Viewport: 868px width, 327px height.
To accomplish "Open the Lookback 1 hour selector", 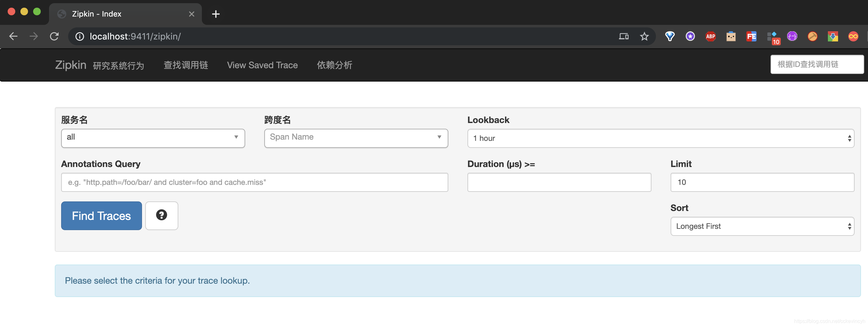I will [x=660, y=138].
